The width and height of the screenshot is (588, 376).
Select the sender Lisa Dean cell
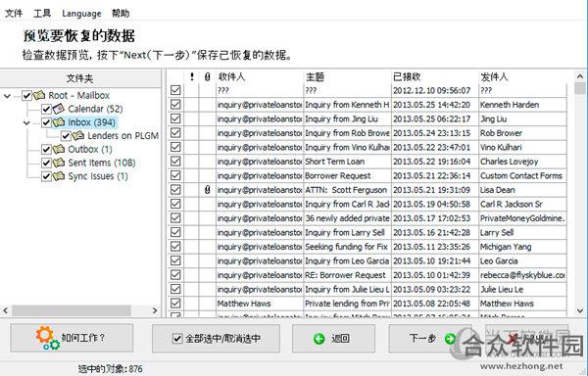(522, 190)
